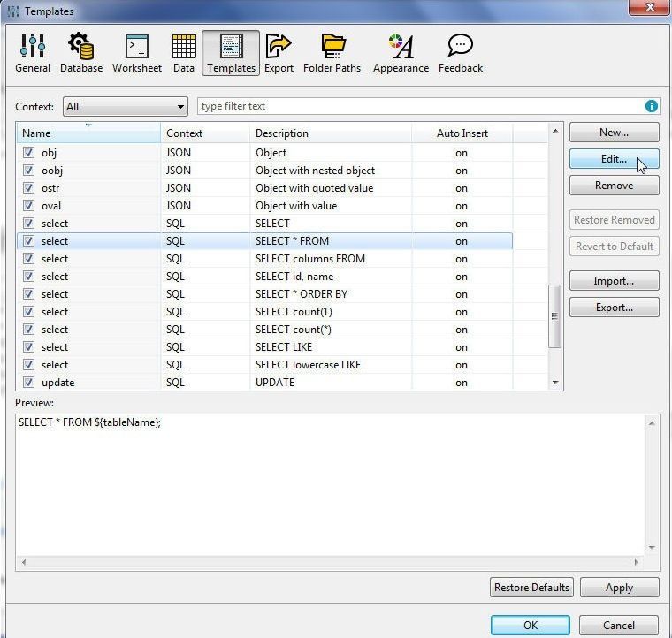Sort templates by Context column header
The width and height of the screenshot is (672, 638).
click(x=205, y=133)
